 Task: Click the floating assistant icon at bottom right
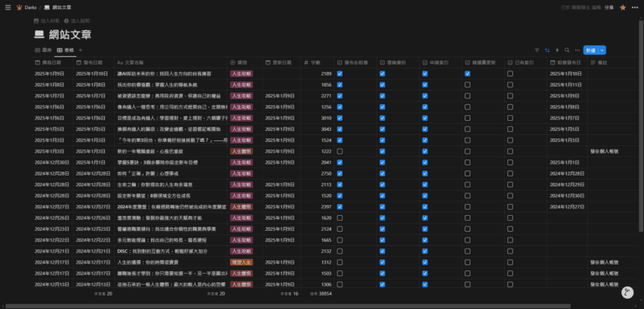click(627, 292)
